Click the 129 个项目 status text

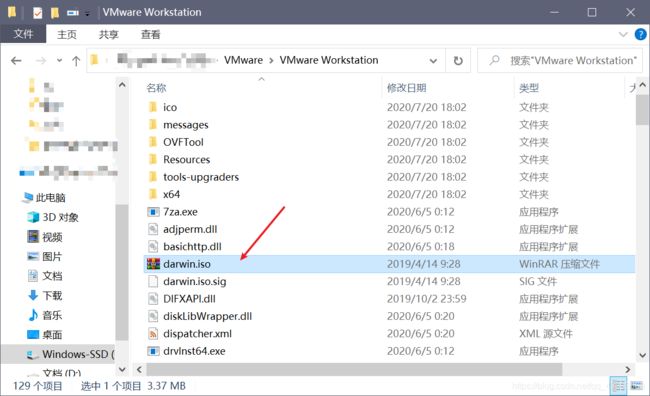pos(37,386)
